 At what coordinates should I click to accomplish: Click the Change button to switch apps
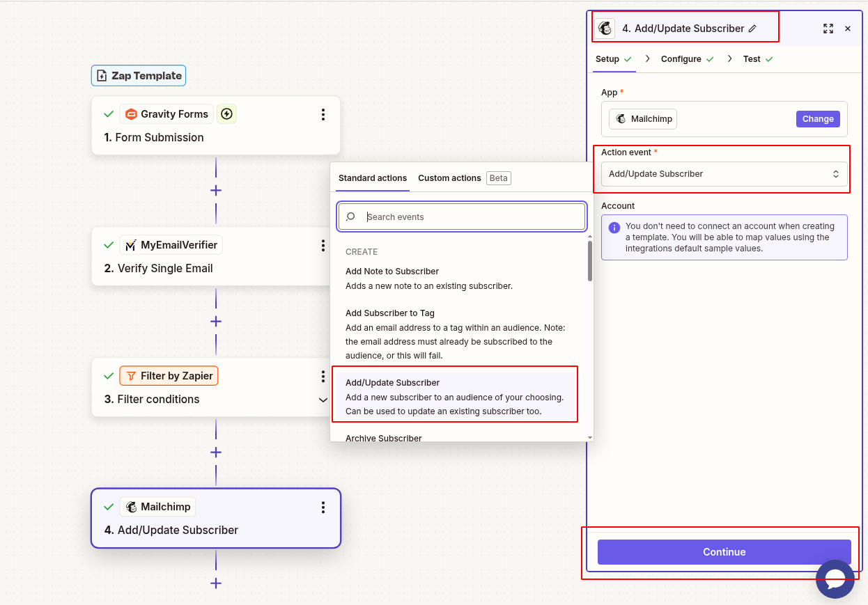click(x=817, y=118)
